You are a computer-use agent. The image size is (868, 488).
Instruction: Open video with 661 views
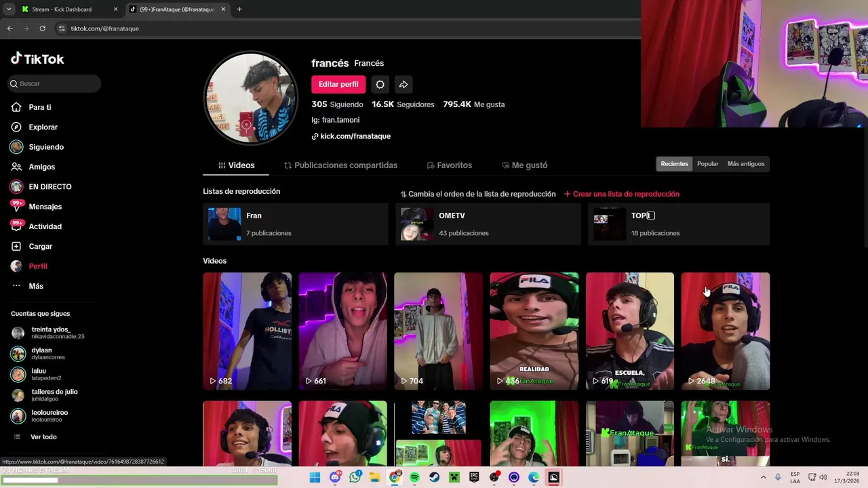[342, 331]
